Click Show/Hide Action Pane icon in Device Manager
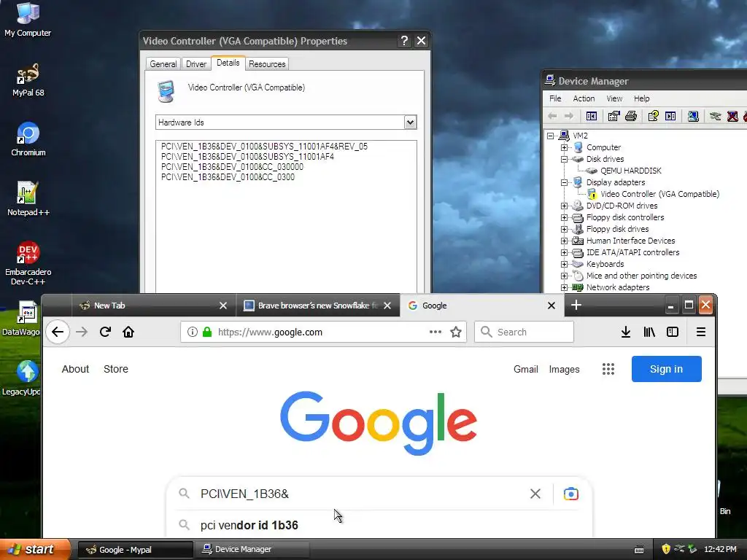 pyautogui.click(x=670, y=116)
